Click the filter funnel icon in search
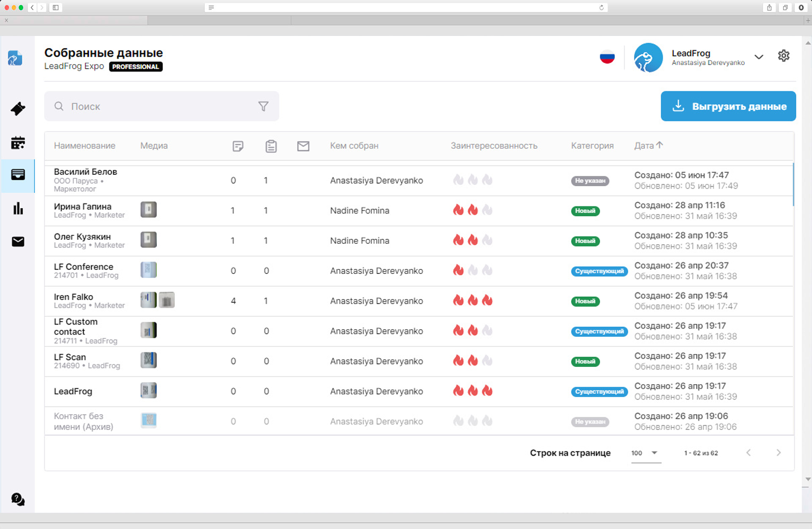The height and width of the screenshot is (529, 812). tap(264, 106)
